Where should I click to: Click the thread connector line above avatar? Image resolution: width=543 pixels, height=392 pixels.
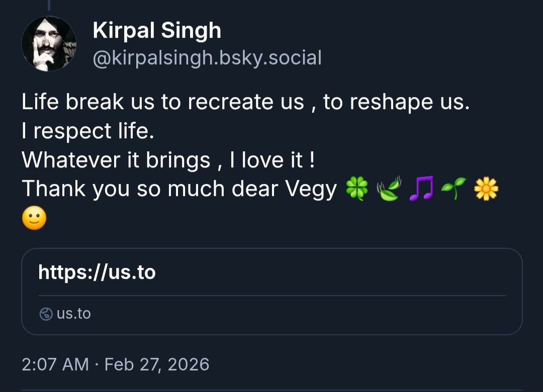(49, 5)
